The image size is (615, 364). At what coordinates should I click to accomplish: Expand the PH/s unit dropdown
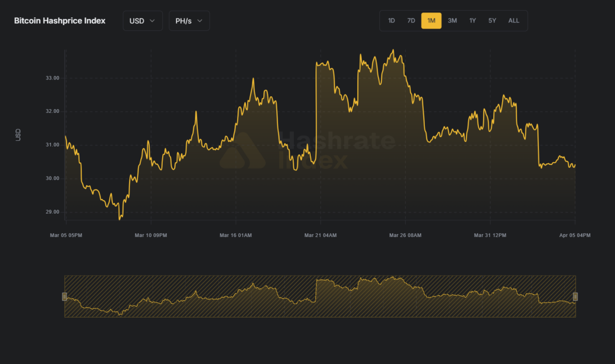coord(189,21)
